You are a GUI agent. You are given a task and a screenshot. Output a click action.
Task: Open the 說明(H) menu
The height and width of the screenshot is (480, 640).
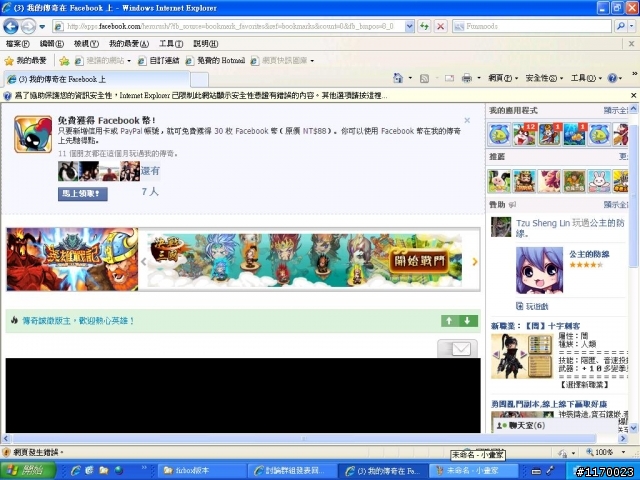205,43
